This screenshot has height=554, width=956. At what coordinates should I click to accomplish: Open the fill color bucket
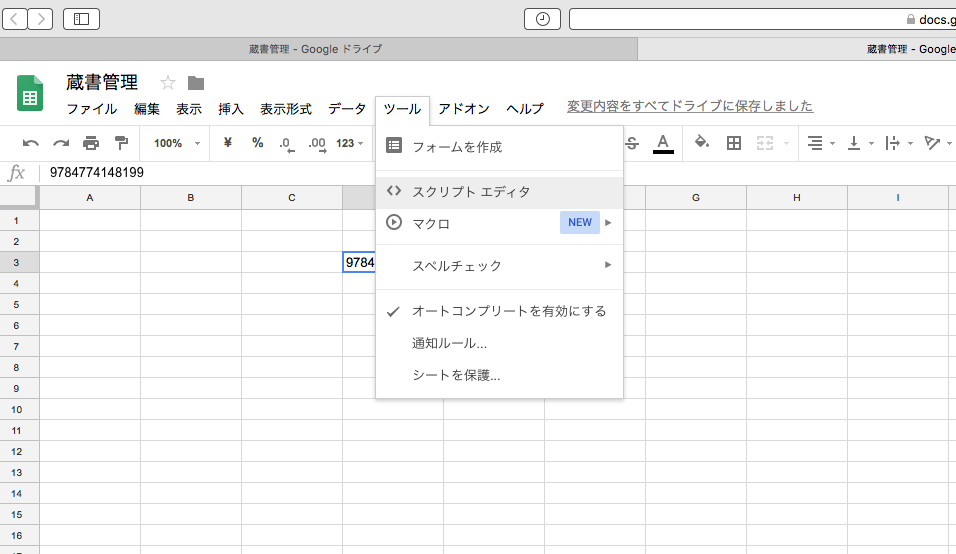[702, 143]
